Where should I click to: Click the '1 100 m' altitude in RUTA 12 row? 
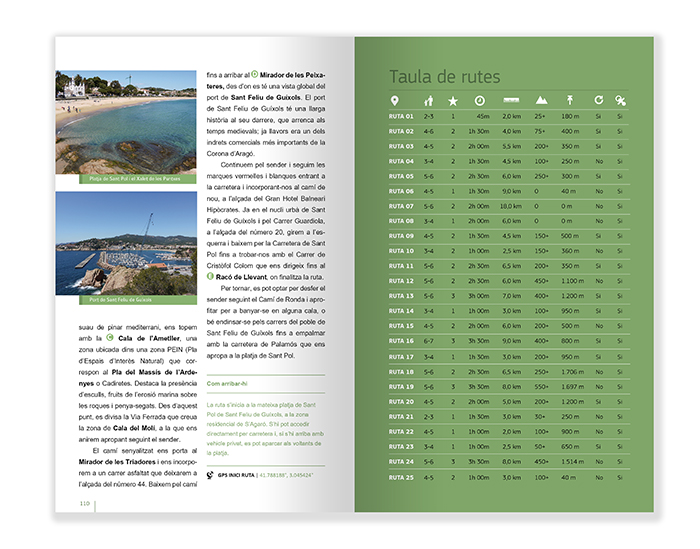pos(573,281)
